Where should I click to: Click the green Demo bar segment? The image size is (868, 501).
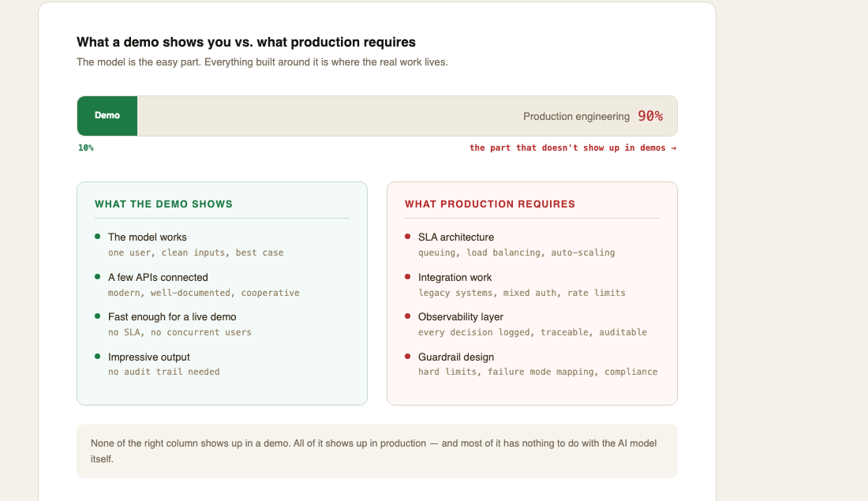click(107, 116)
